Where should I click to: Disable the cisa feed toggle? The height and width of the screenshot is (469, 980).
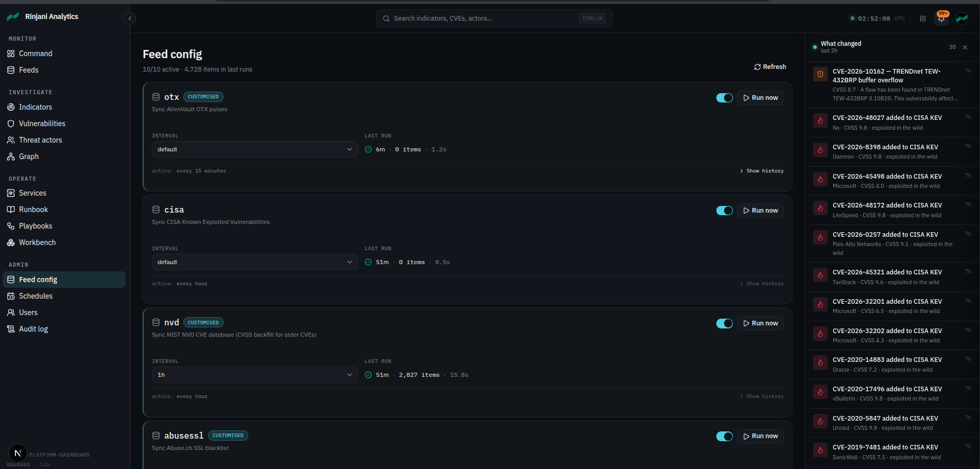coord(725,211)
